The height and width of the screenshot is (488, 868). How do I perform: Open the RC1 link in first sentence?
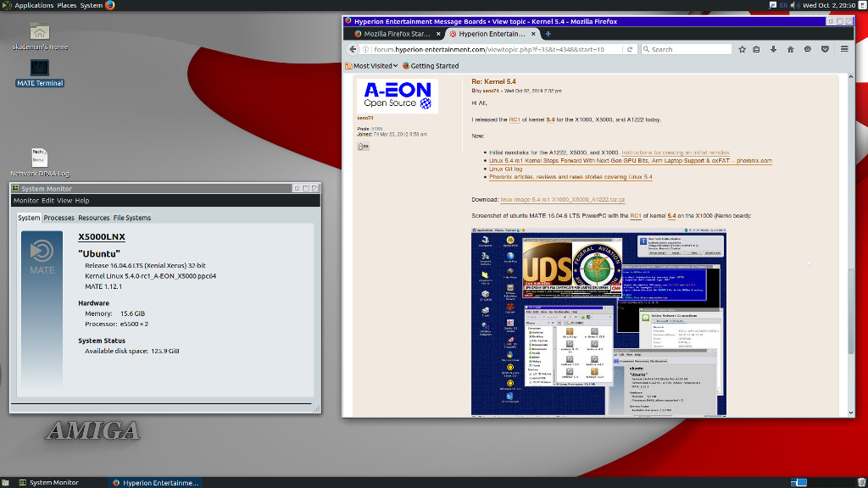[515, 119]
